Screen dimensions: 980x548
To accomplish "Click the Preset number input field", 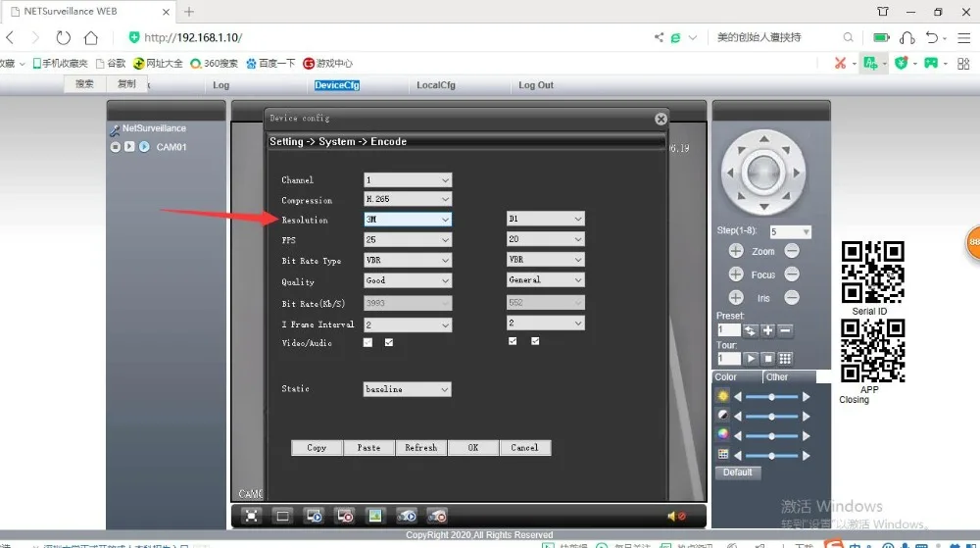I will [728, 330].
